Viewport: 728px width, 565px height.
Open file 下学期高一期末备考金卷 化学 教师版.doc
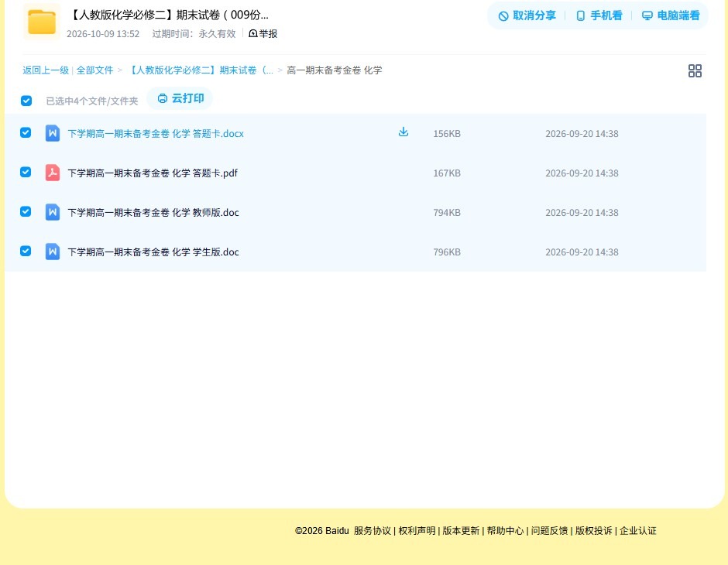click(153, 212)
